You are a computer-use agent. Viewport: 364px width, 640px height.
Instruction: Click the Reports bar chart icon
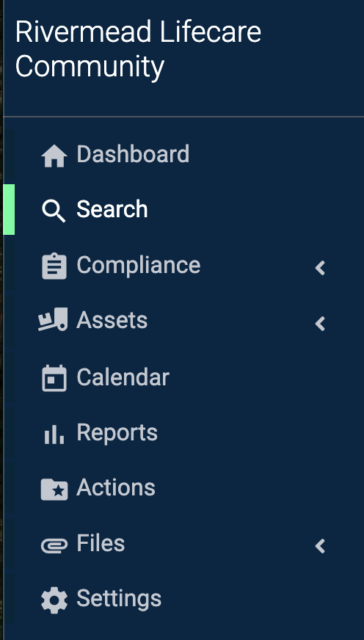54,434
